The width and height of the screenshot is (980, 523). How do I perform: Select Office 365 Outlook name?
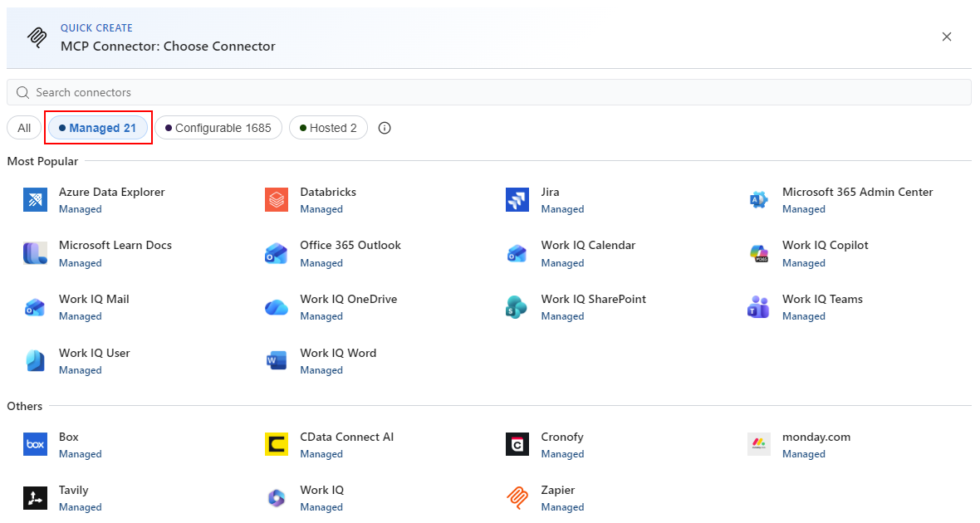[350, 246]
